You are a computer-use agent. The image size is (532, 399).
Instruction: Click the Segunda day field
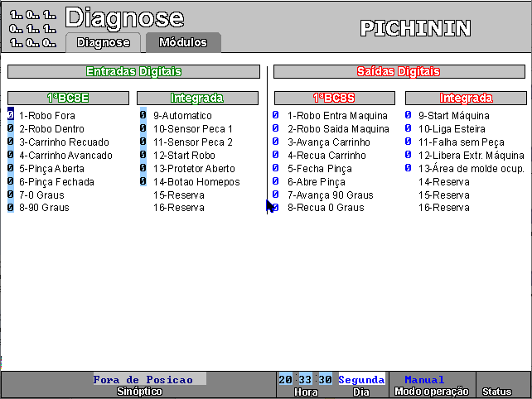click(x=361, y=379)
